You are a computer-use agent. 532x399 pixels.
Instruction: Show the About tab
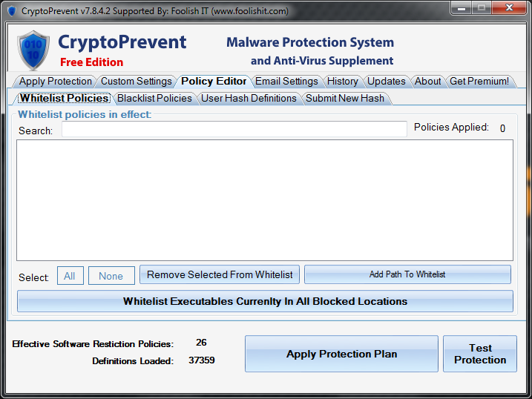point(428,82)
